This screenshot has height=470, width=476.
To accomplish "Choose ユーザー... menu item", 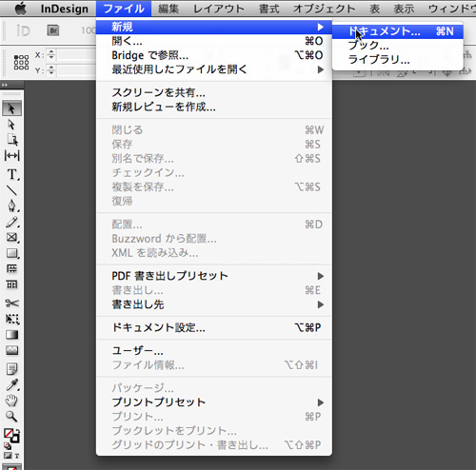I will click(214, 351).
